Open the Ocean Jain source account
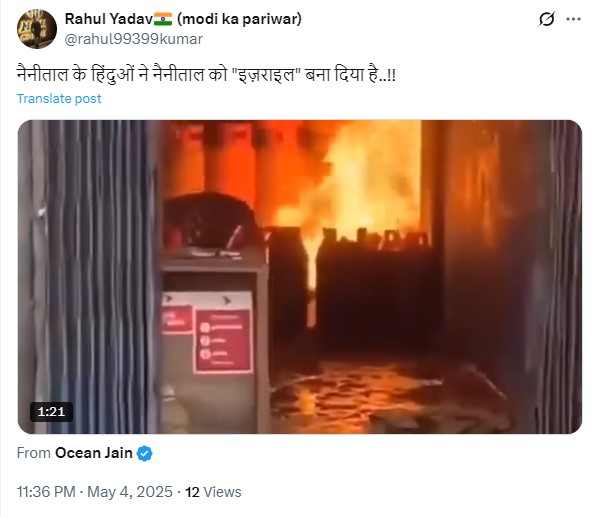 pyautogui.click(x=94, y=453)
